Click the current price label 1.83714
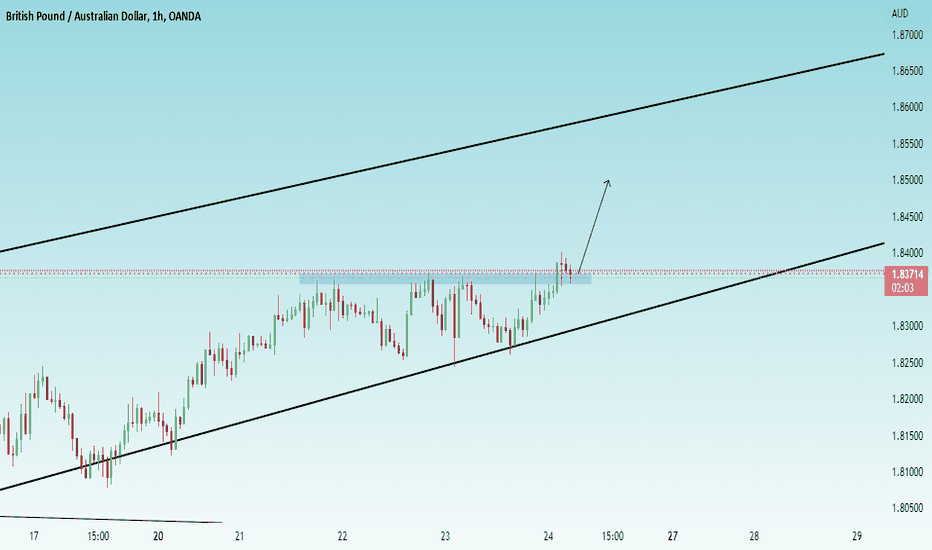Screen dimensions: 932x550 [x=907, y=274]
